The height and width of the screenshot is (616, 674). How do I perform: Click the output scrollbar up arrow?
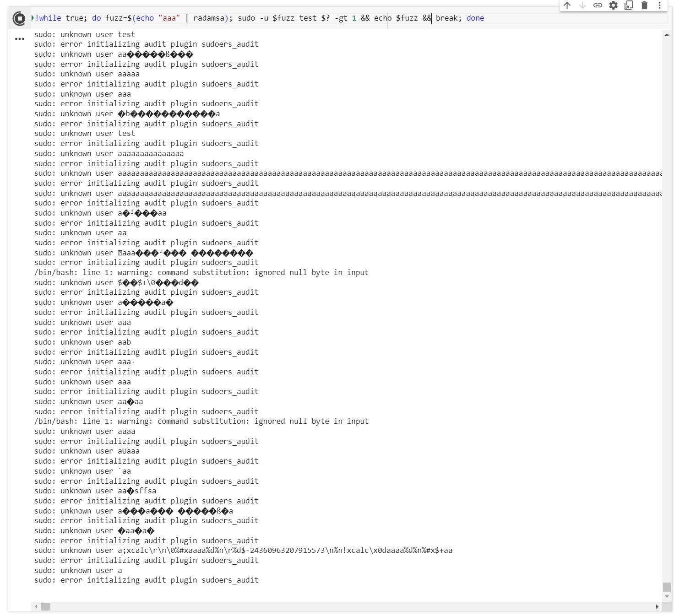[667, 35]
